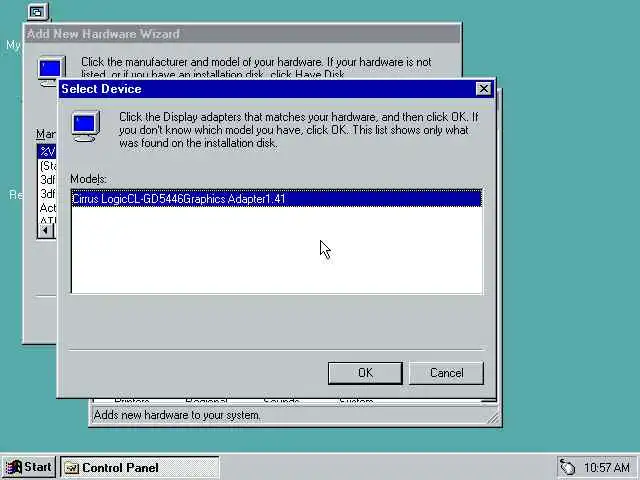Click the desktop icon above the wizard window
Screen dimensions: 640x480
point(38,11)
